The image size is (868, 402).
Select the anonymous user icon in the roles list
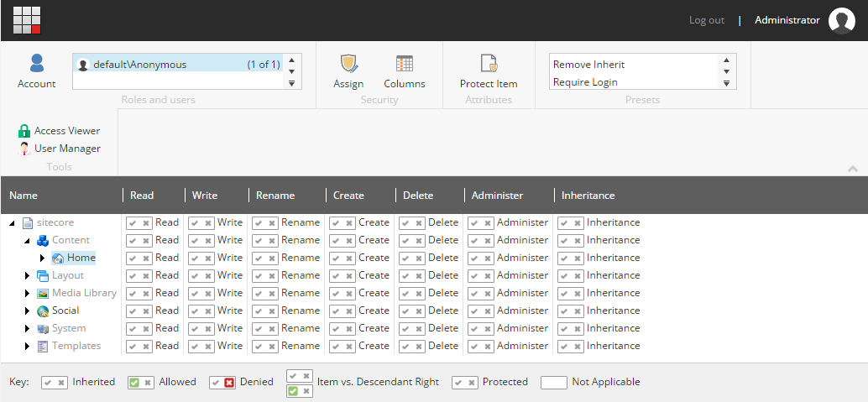[83, 65]
